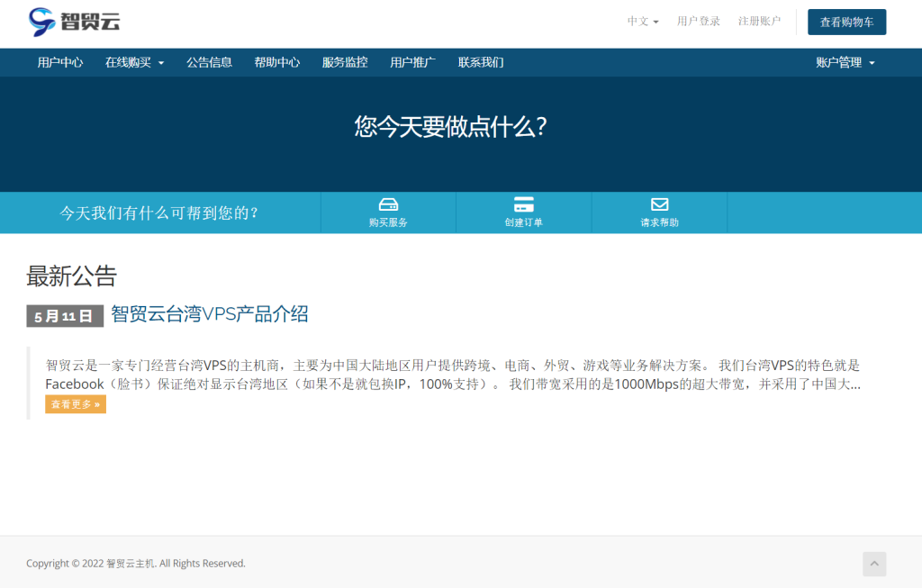The height and width of the screenshot is (588, 922).
Task: Click the announcement summary paragraph about 台湾VPS
Action: pyautogui.click(x=453, y=375)
